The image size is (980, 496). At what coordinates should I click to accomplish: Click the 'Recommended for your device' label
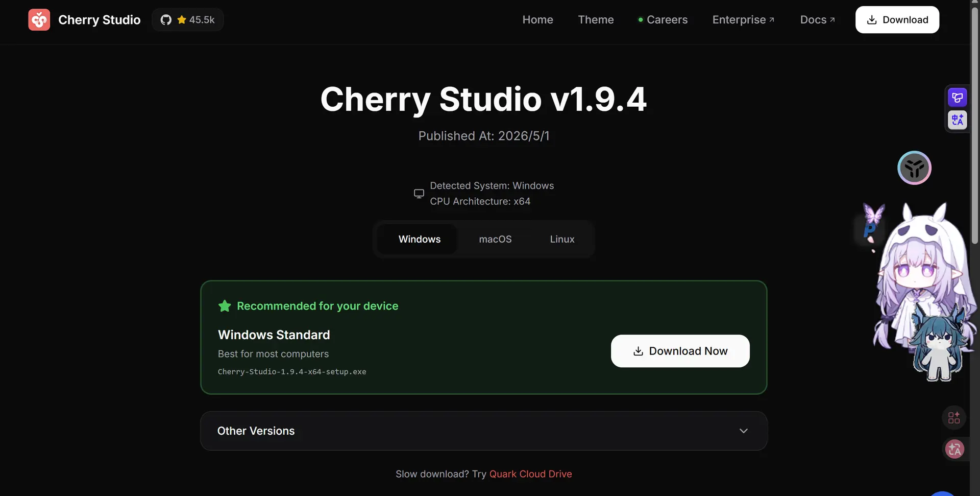pos(317,306)
